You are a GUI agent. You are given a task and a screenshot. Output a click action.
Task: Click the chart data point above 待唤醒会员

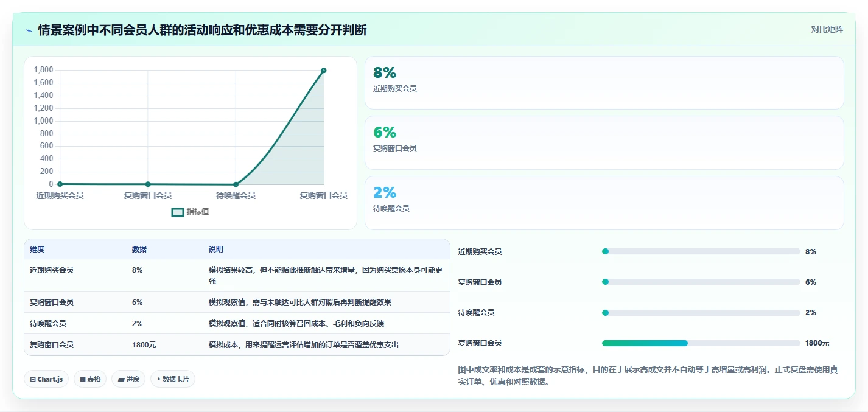pyautogui.click(x=236, y=184)
